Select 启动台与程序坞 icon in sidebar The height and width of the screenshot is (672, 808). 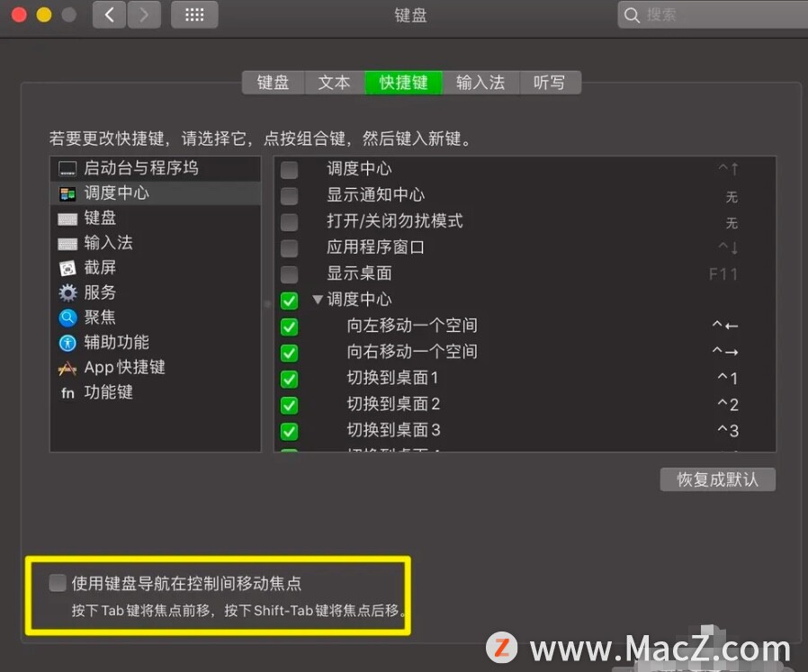67,168
